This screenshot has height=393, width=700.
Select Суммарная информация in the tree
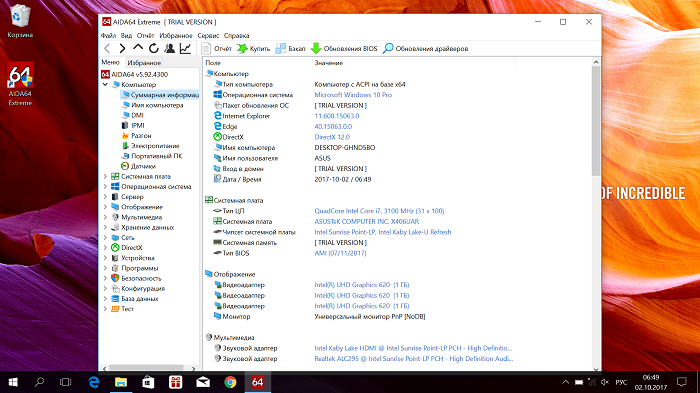point(160,95)
